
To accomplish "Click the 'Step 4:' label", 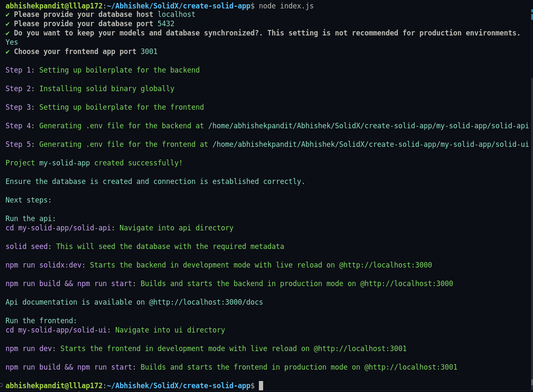I will [20, 126].
